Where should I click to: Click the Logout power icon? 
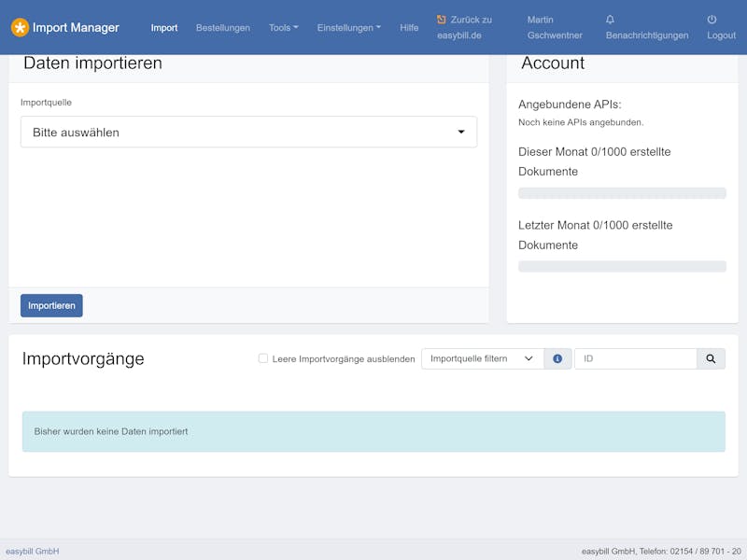712,20
